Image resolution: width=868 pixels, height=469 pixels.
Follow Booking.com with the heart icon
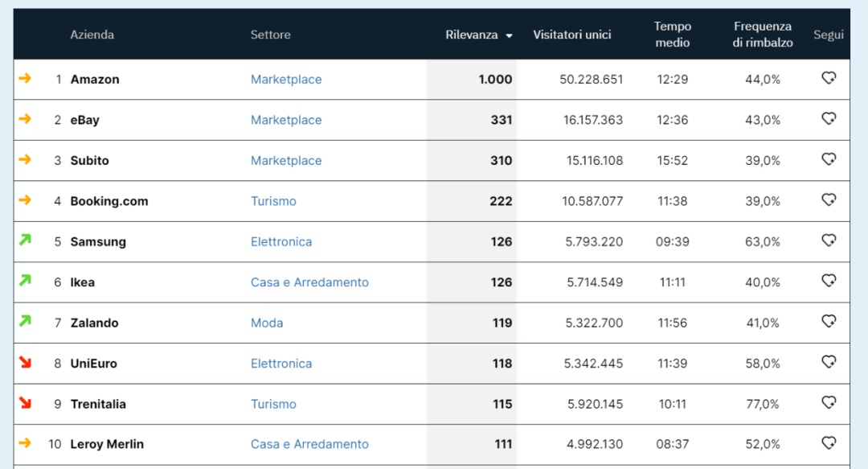click(x=829, y=200)
